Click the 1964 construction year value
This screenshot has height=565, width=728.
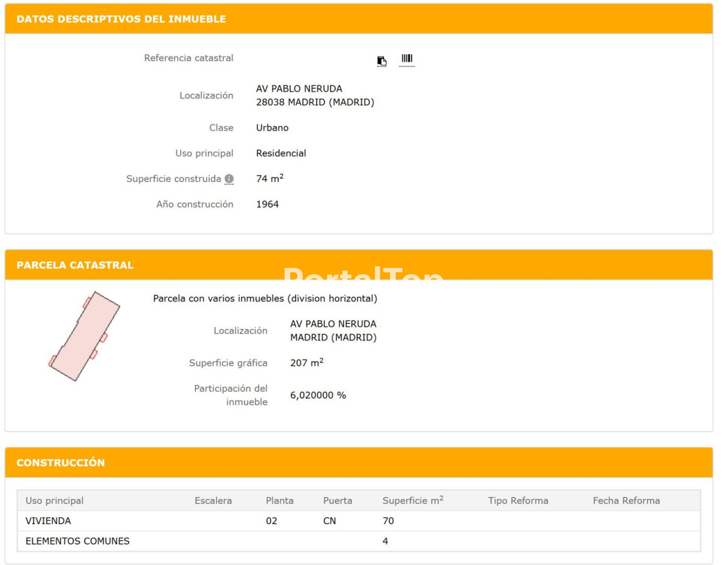click(x=267, y=205)
